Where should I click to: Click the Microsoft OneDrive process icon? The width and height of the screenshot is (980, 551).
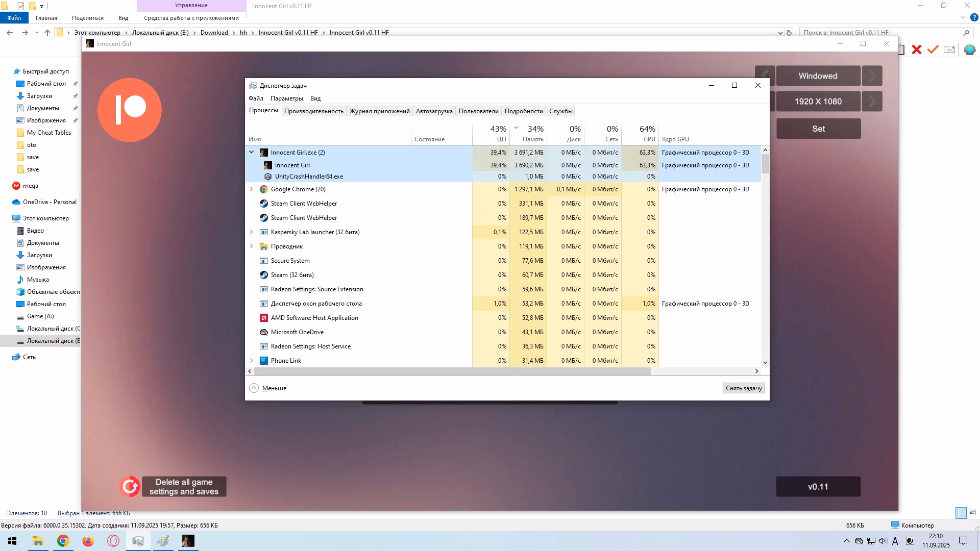coord(264,332)
